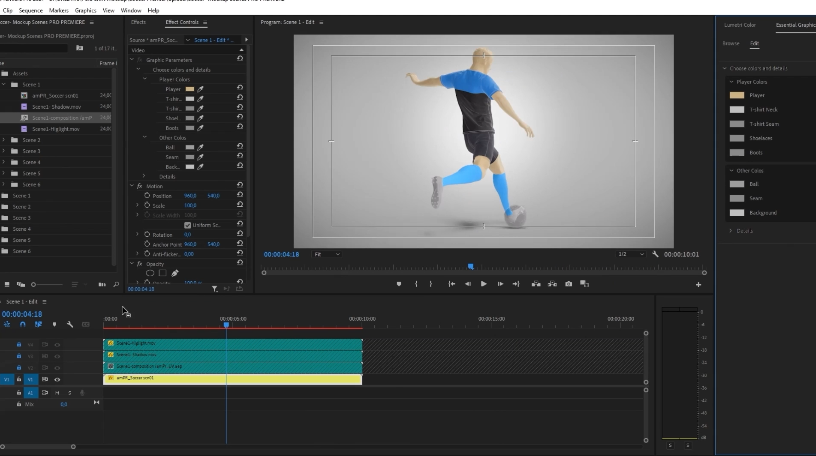This screenshot has height=456, width=816.
Task: Play the program monitor preview
Action: (483, 284)
